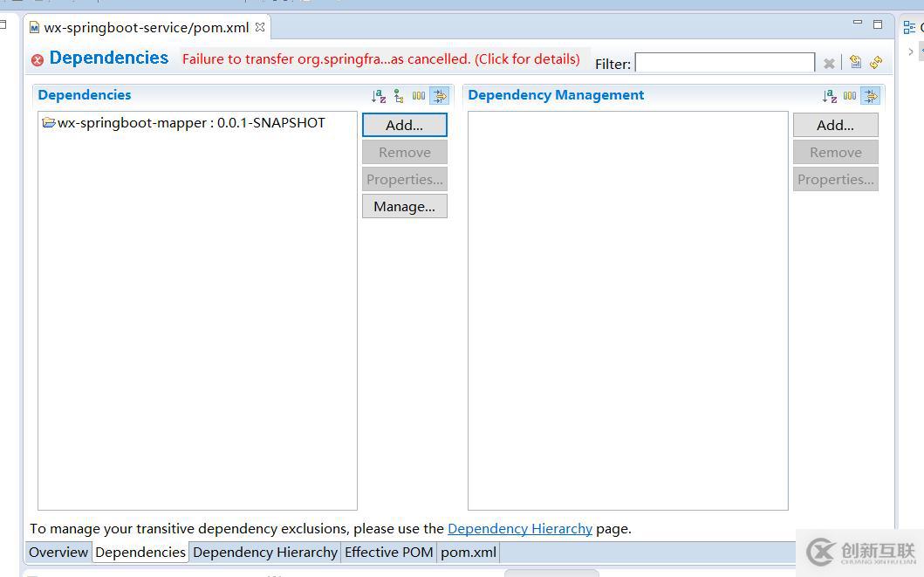Toggle filter icon in Dependencies panel toolbar
The width and height of the screenshot is (924, 577).
440,95
